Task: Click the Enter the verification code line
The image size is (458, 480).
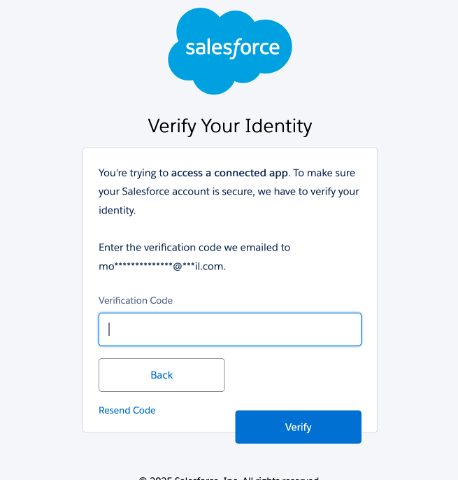Action: pyautogui.click(x=194, y=247)
